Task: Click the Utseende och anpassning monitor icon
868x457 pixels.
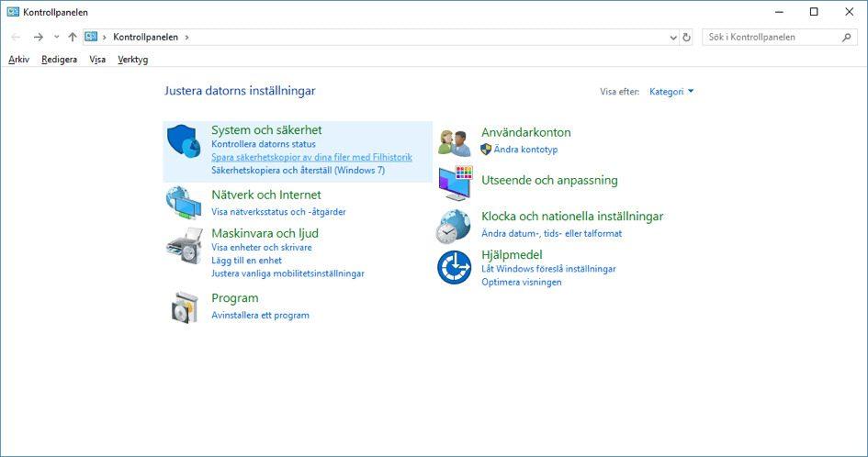Action: point(454,183)
